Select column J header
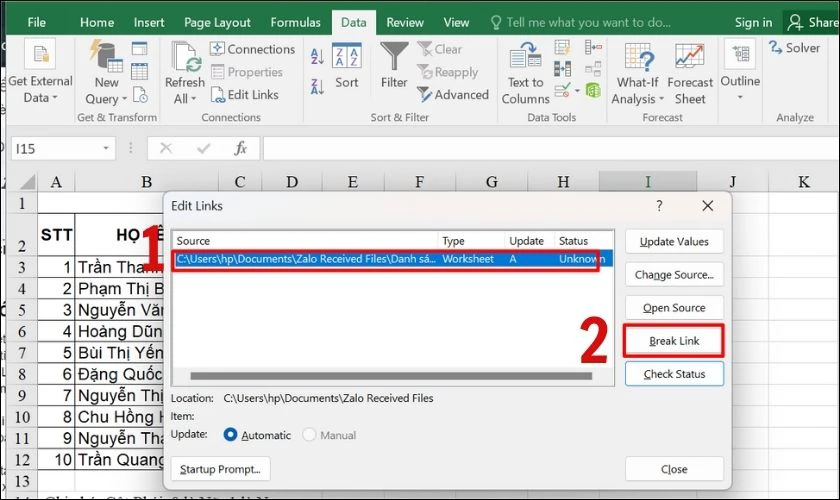Screen dimensions: 840x500 coord(732,182)
